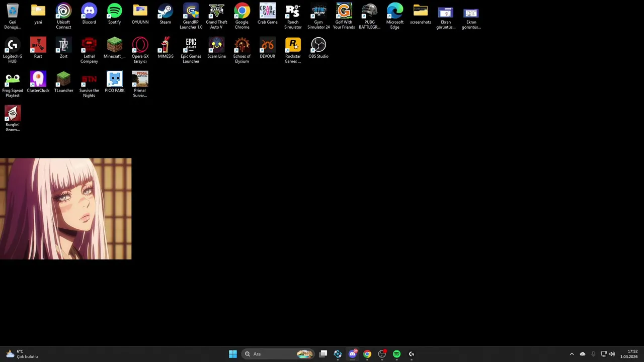Select Grand Theft Auto V icon
Image resolution: width=644 pixels, height=362 pixels.
pos(216,16)
